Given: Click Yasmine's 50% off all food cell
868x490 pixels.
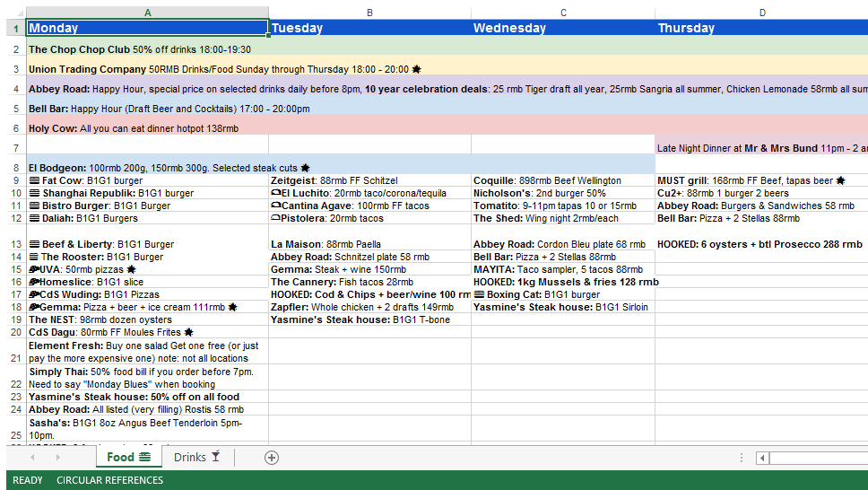Looking at the screenshot, I should click(147, 397).
